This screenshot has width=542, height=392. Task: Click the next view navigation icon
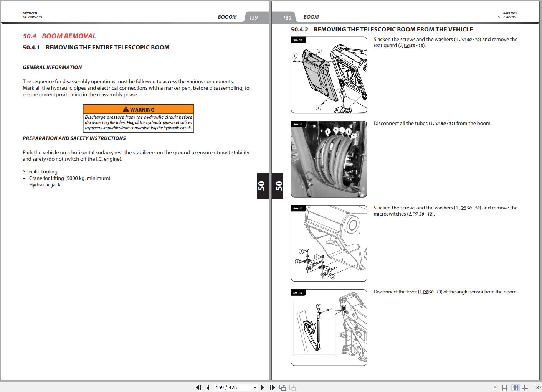coord(292,387)
